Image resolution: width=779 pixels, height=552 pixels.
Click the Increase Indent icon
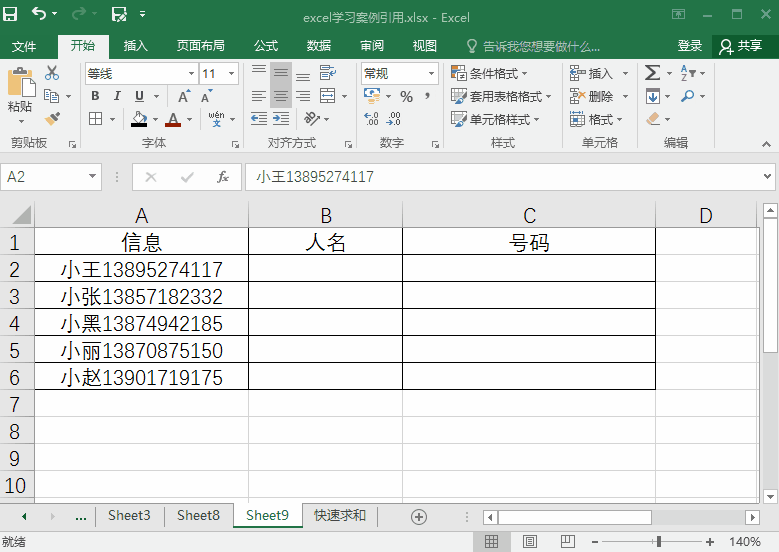click(x=281, y=119)
